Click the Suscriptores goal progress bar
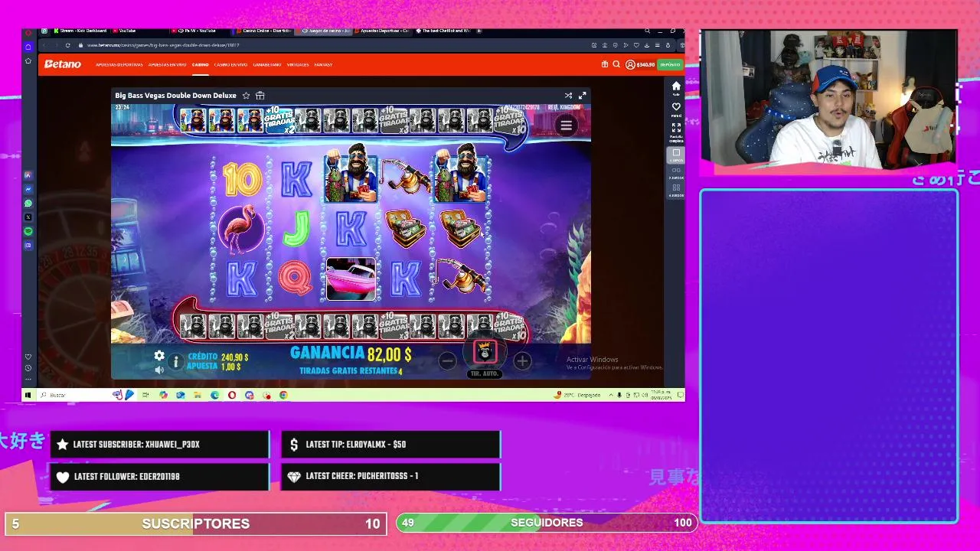The image size is (980, 551). pos(196,523)
